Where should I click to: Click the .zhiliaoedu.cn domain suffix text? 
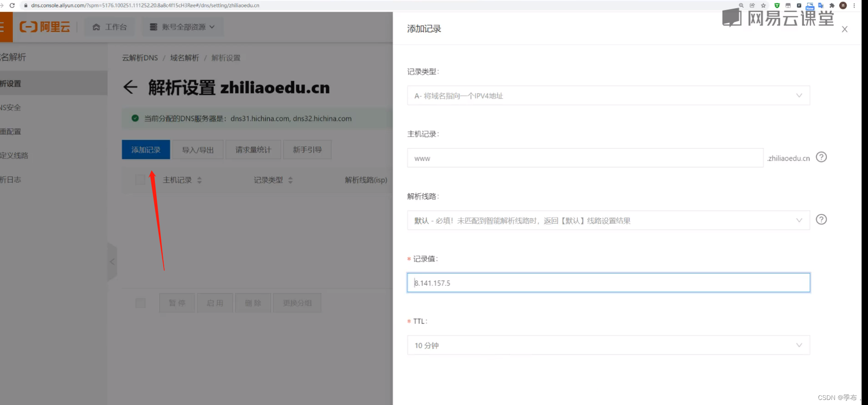[789, 159]
